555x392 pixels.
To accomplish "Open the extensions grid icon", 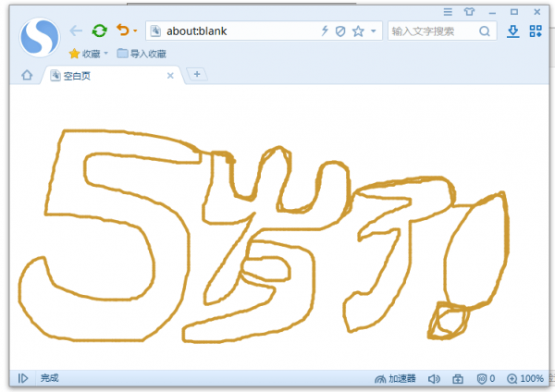I will point(536,31).
